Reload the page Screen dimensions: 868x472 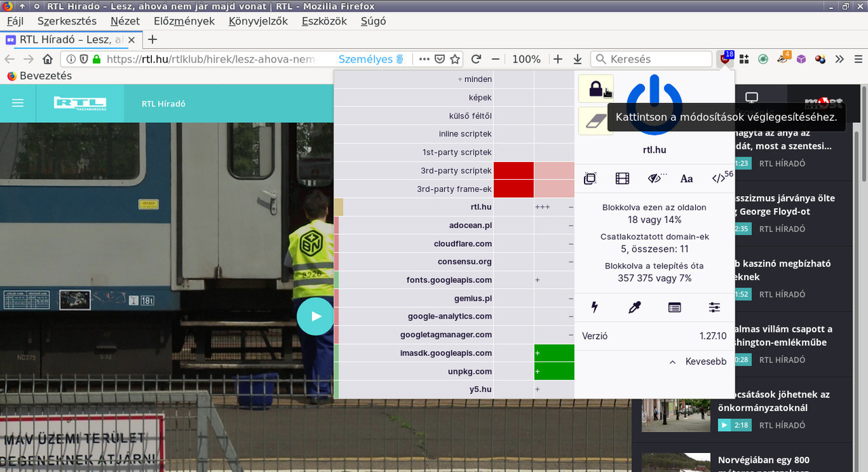point(476,59)
